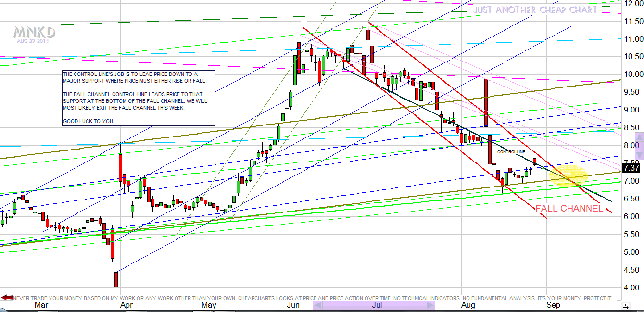This screenshot has height=312, width=644.
Task: Click the purple time scrollbar thumb over Jul
Action: tap(373, 305)
